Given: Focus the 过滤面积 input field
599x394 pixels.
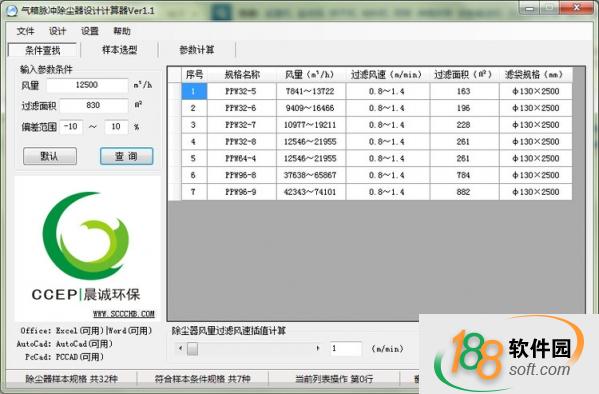Looking at the screenshot, I should click(x=94, y=105).
